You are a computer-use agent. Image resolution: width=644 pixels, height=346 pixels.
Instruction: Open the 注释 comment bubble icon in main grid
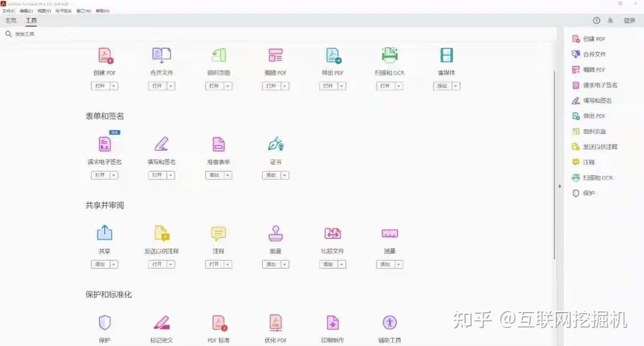[x=218, y=233]
